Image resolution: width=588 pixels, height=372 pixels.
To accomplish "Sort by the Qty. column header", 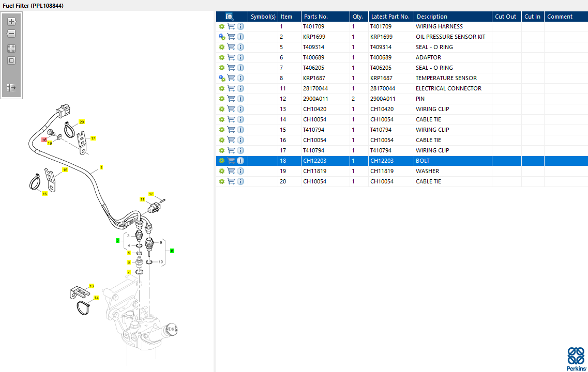I will click(359, 17).
